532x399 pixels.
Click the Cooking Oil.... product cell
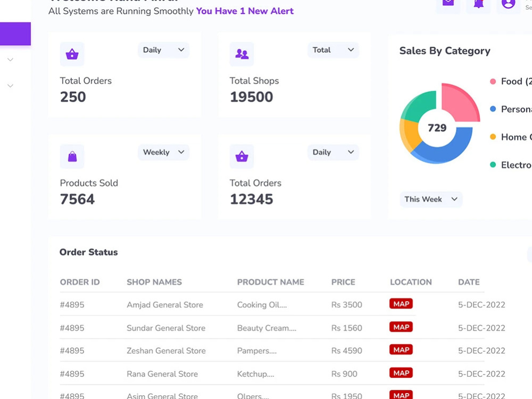[x=262, y=305]
